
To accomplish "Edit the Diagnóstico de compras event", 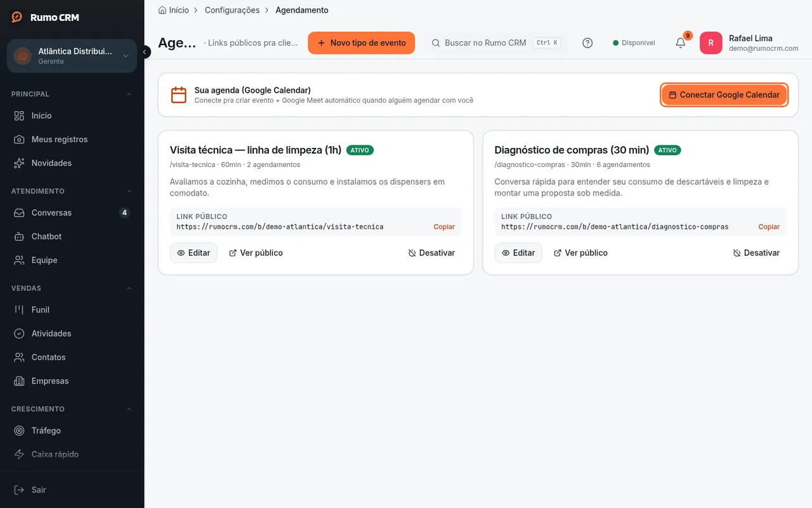I will click(x=518, y=253).
